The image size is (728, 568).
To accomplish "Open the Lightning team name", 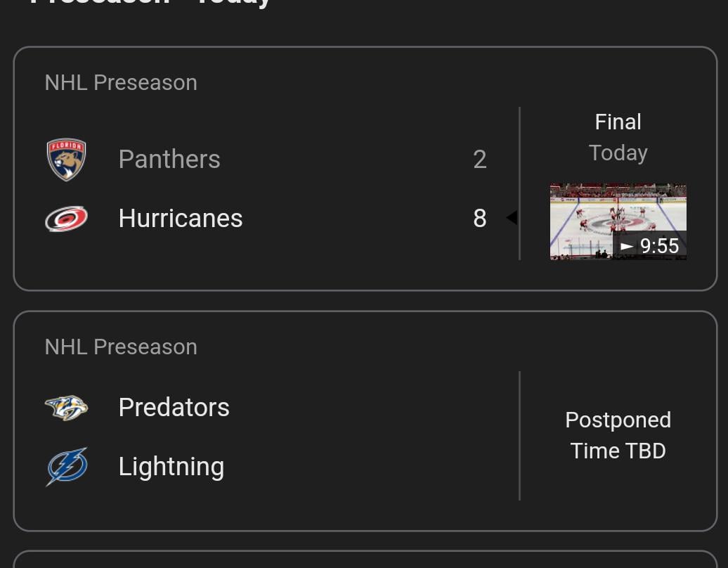I will coord(171,467).
